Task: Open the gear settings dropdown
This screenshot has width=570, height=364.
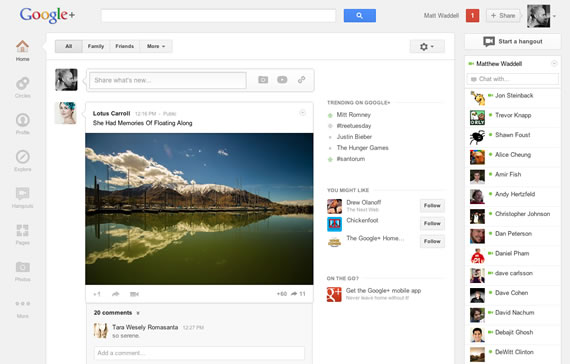Action: coord(427,47)
